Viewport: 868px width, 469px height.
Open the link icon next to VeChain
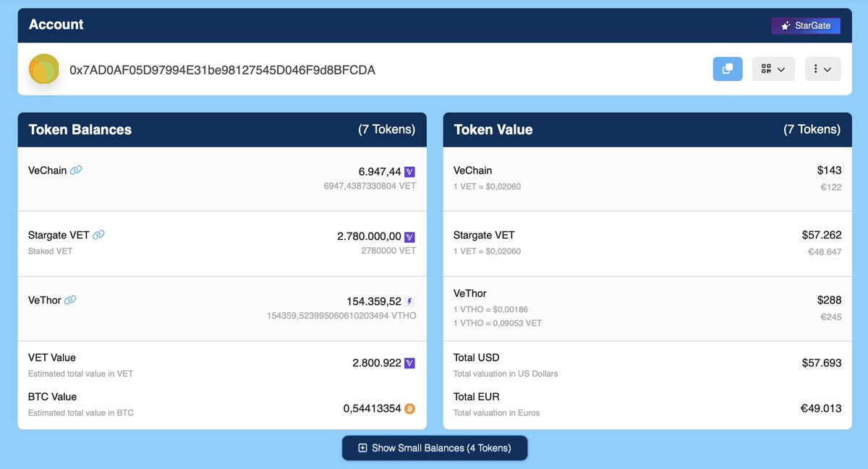76,171
